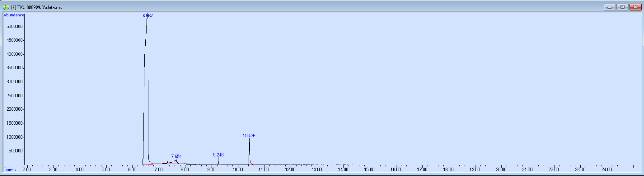644x176 pixels.
Task: Click the Abundance axis label
Action: [x=14, y=15]
